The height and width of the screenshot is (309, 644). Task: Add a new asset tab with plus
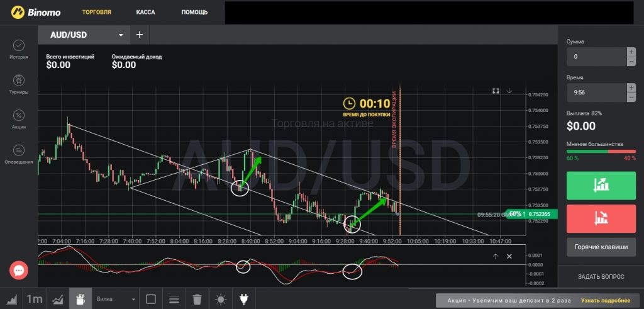140,35
